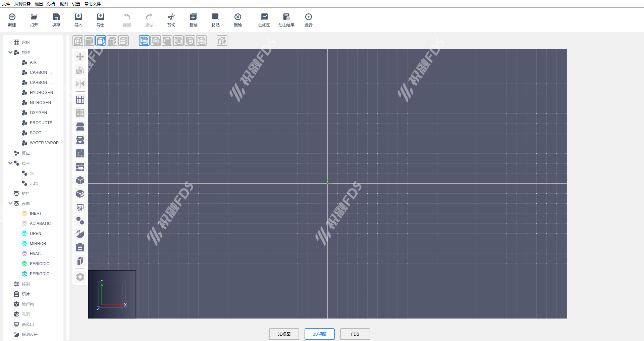This screenshot has width=644, height=341.
Task: Select the mirror flip tool
Action: coord(80,84)
